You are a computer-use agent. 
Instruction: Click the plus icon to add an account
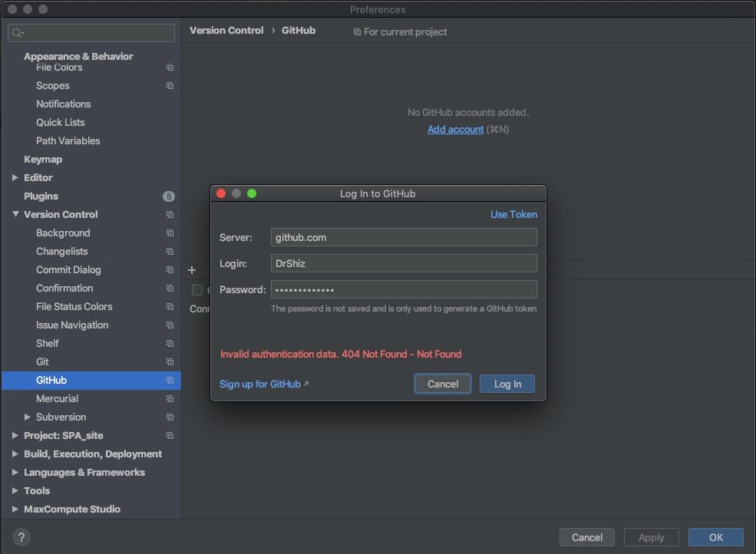click(192, 270)
